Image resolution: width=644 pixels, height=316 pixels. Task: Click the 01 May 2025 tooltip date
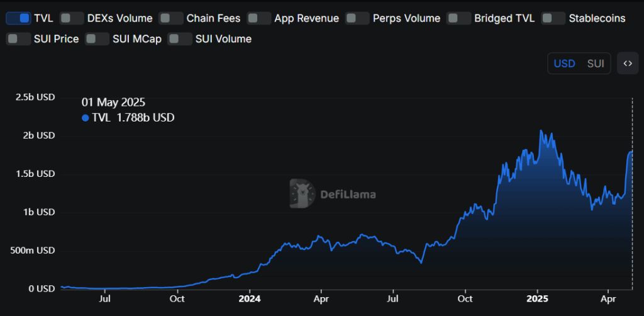113,103
